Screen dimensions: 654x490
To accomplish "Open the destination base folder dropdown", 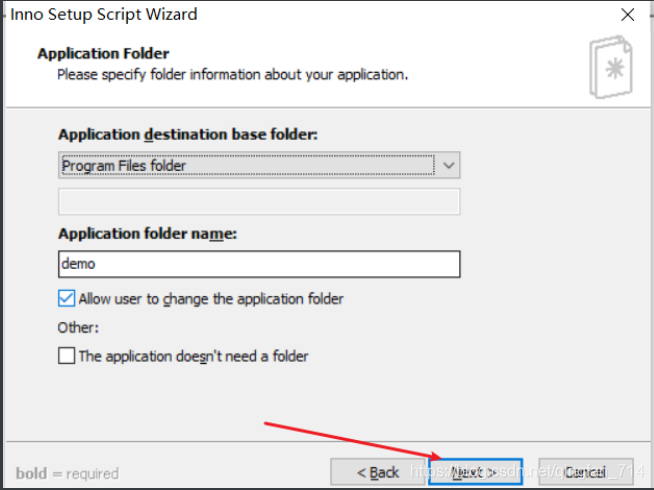I will (x=259, y=165).
